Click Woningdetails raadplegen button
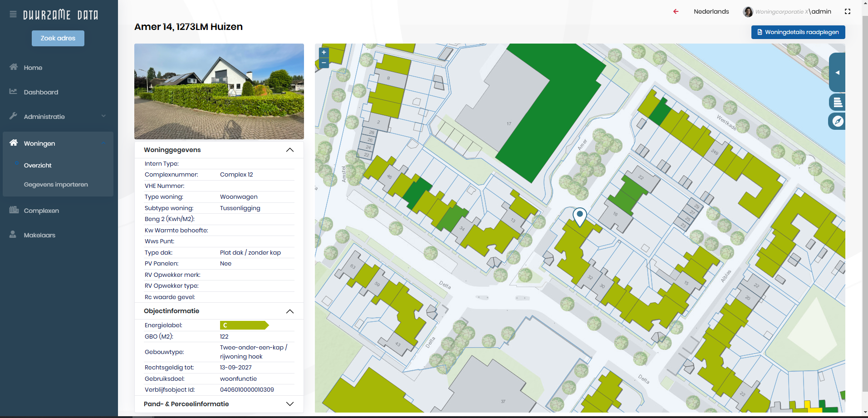This screenshot has height=418, width=868. 798,32
